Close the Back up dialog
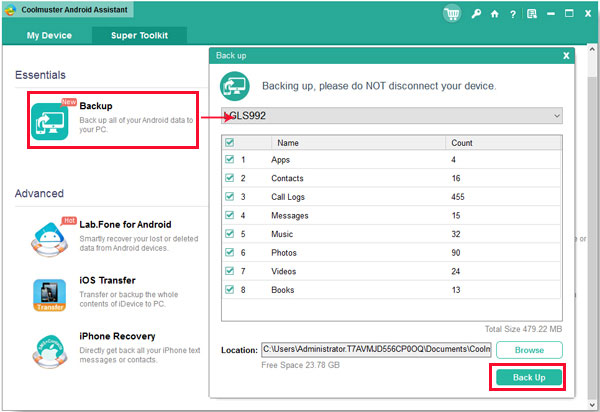600x412 pixels. tap(566, 56)
